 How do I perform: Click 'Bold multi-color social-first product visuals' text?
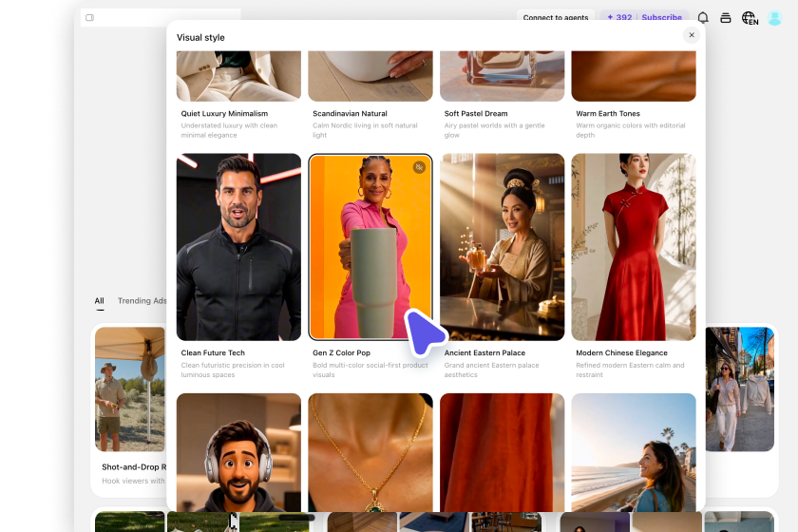pos(370,370)
